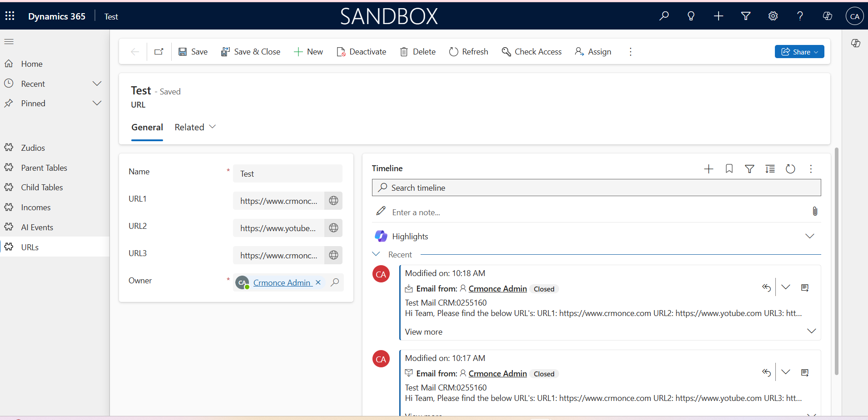Open Crmonce Admin owner link
The image size is (868, 420).
pos(282,282)
